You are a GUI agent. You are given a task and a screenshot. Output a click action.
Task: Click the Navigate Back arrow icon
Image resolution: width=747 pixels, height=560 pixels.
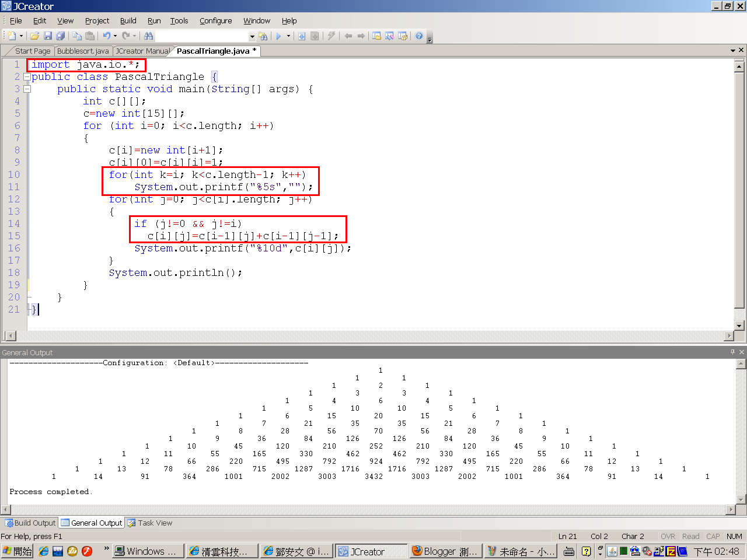pyautogui.click(x=348, y=36)
